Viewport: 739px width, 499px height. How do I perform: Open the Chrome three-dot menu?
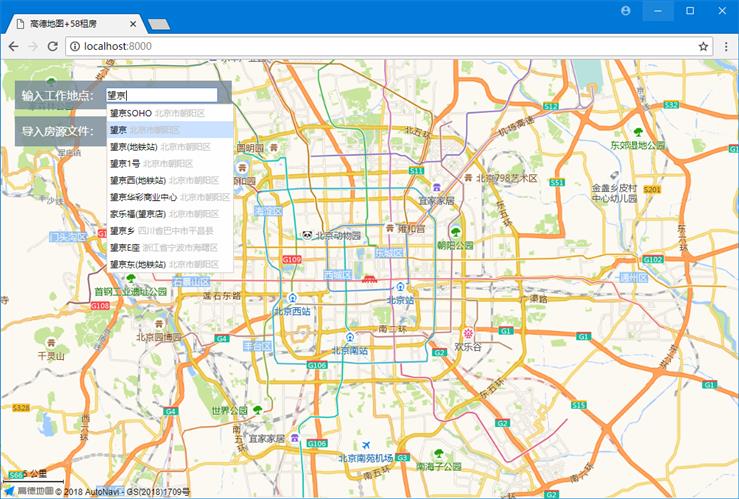(x=726, y=46)
